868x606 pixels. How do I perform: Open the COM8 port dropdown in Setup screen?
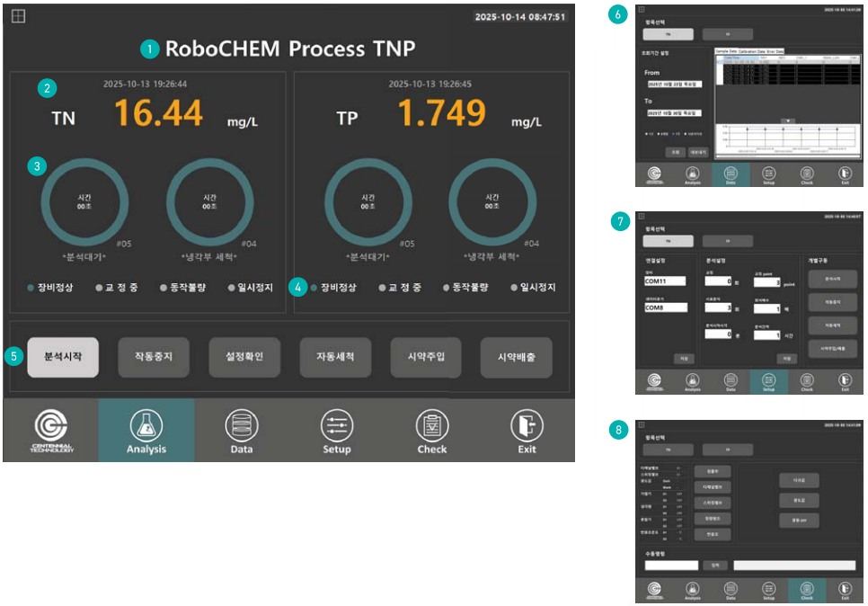tap(666, 307)
